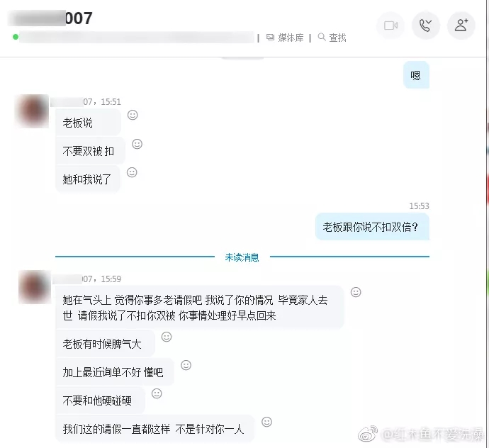This screenshot has width=489, height=448.
Task: Click the contact avatar at 15:59
Action: [34, 287]
